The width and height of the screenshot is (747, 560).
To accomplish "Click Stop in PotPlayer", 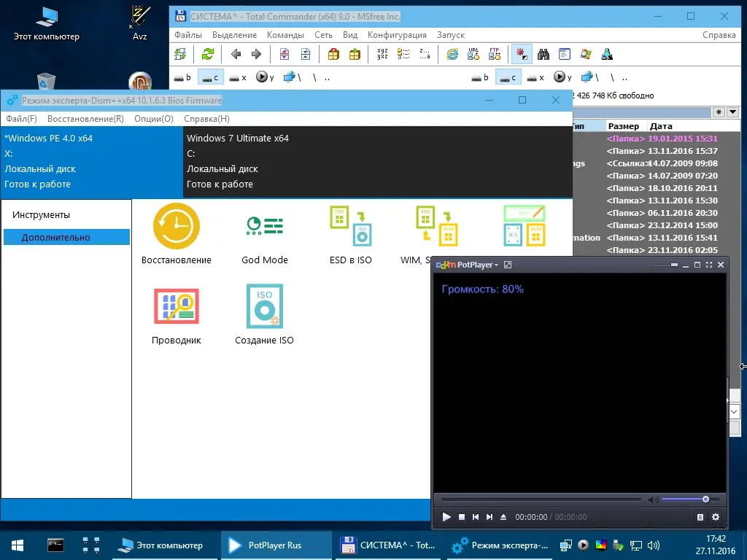I will pyautogui.click(x=462, y=517).
